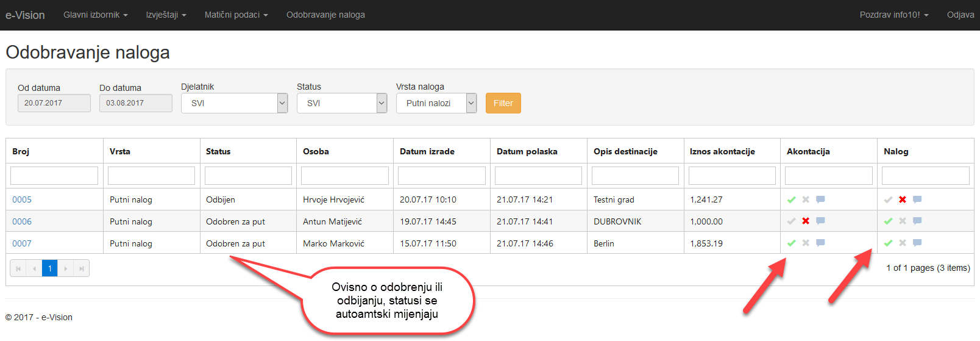Focus the Od datuma date field

point(54,103)
